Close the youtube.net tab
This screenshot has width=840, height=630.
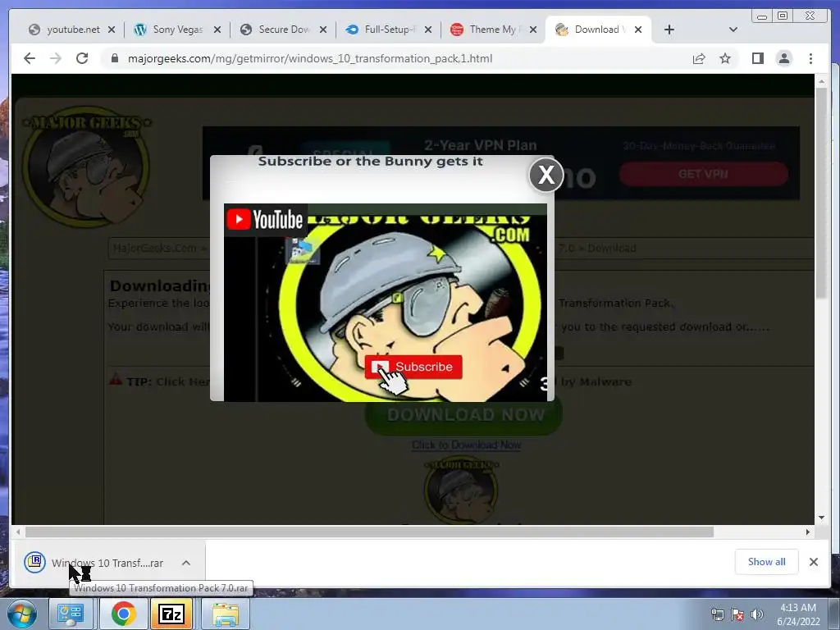coord(112,30)
